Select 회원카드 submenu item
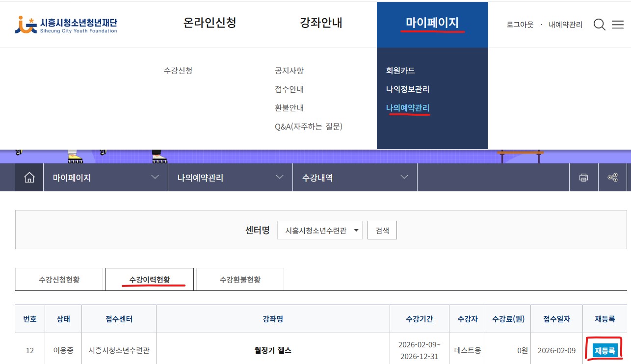 [x=401, y=71]
